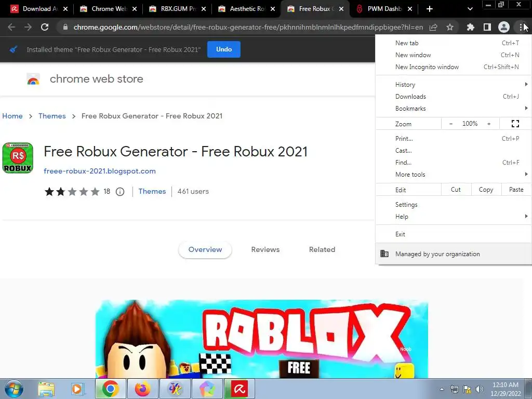Select the Reviews tab
532x399 pixels.
pyautogui.click(x=265, y=249)
